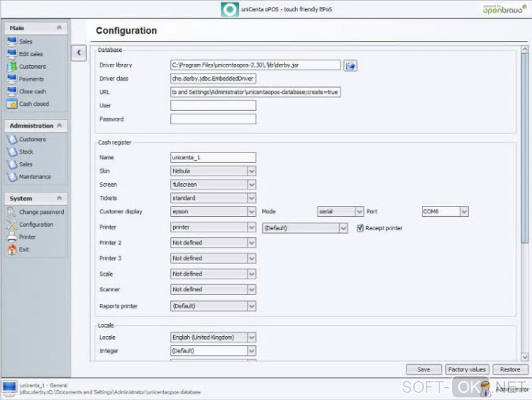Select Payments menu entry
This screenshot has width=532, height=400.
click(31, 79)
